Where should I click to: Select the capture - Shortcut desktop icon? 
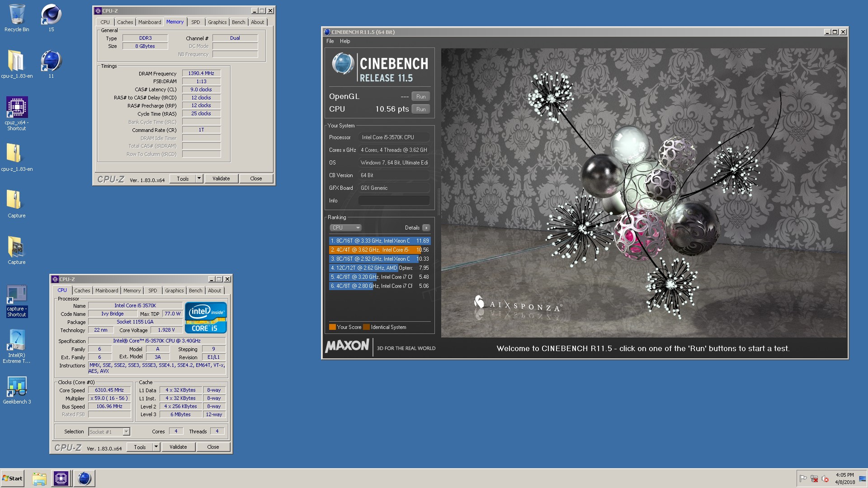click(x=17, y=301)
